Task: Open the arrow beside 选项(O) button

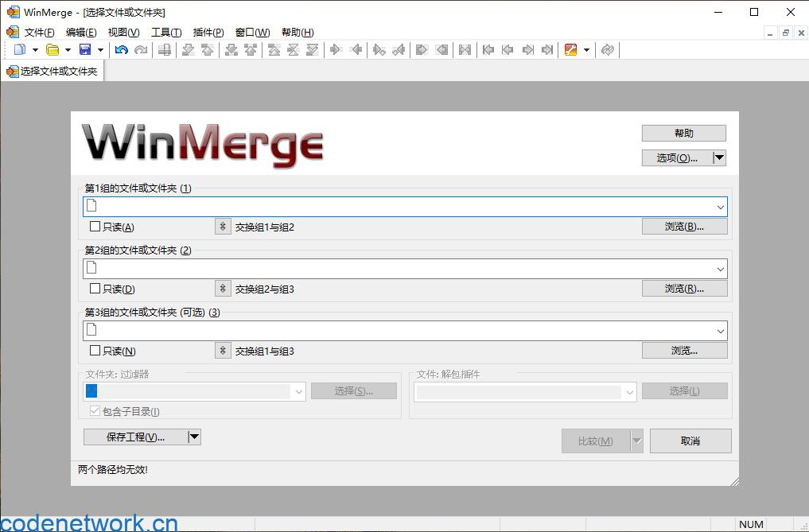Action: click(720, 158)
